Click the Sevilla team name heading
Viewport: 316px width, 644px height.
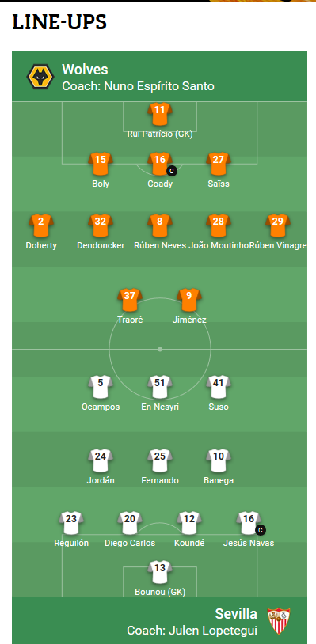pyautogui.click(x=236, y=614)
